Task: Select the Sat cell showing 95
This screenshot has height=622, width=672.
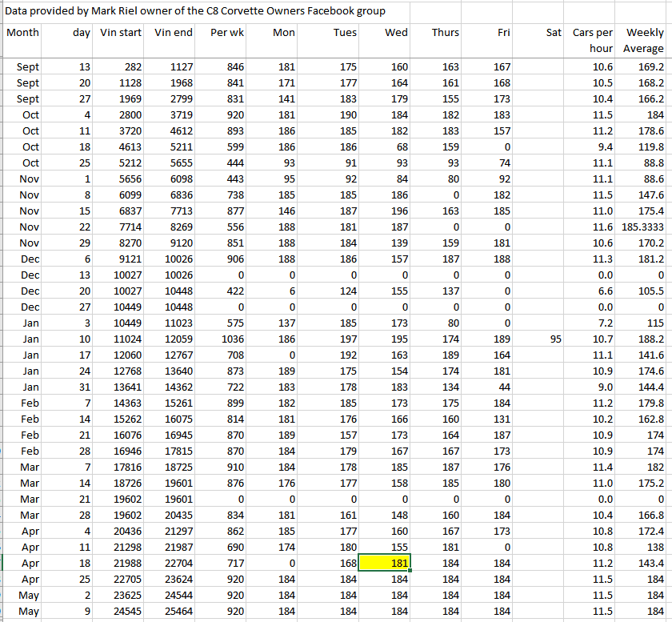Action: [552, 339]
